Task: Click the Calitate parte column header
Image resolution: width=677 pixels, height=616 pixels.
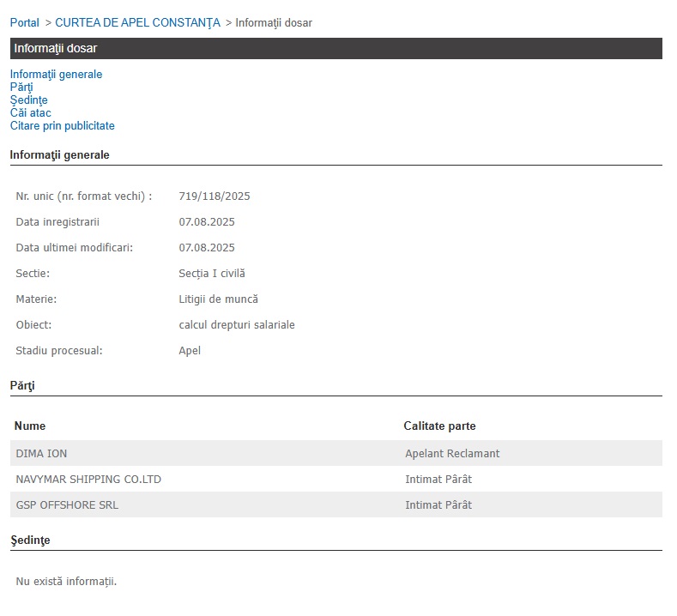Action: pos(439,426)
